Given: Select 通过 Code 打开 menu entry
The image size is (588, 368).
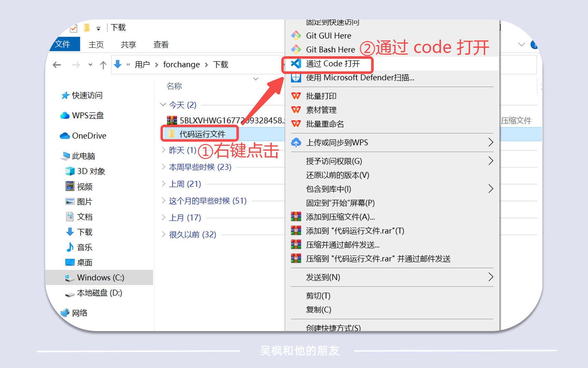Looking at the screenshot, I should (x=392, y=64).
